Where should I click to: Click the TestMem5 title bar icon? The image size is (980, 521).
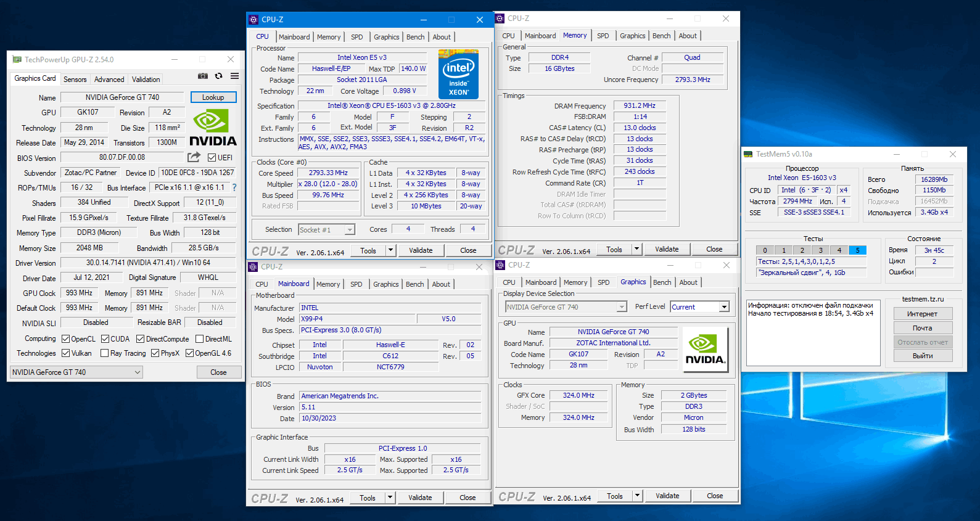[748, 154]
